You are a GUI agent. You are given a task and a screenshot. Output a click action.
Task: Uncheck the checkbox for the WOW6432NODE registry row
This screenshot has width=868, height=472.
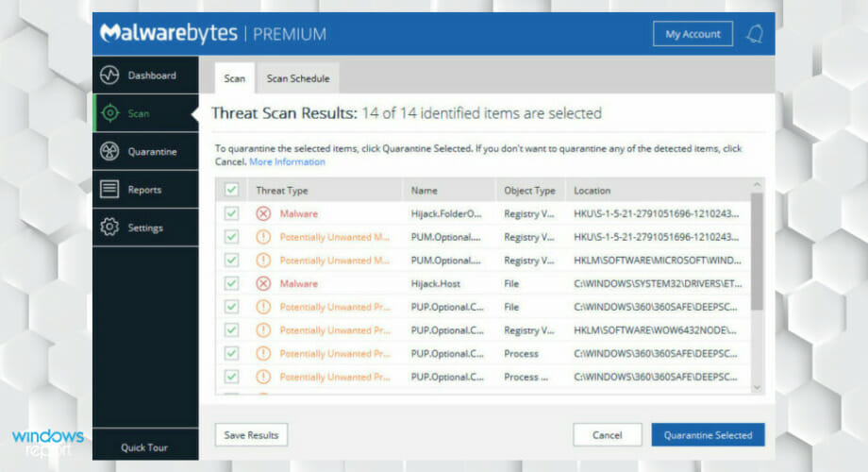tap(231, 329)
